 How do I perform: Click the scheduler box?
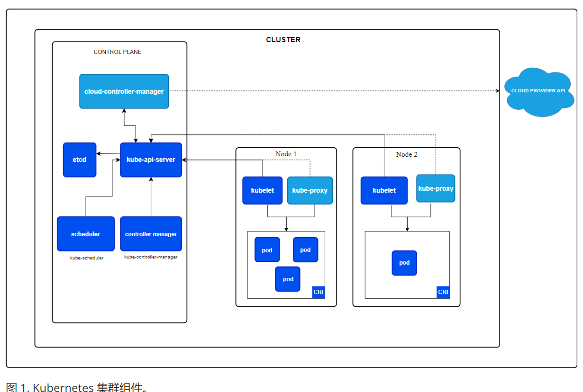[86, 234]
